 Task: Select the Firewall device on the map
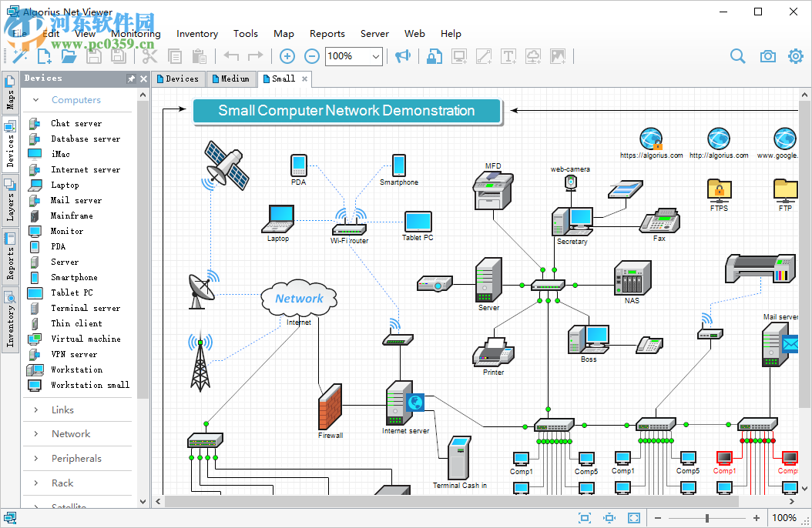tap(330, 406)
